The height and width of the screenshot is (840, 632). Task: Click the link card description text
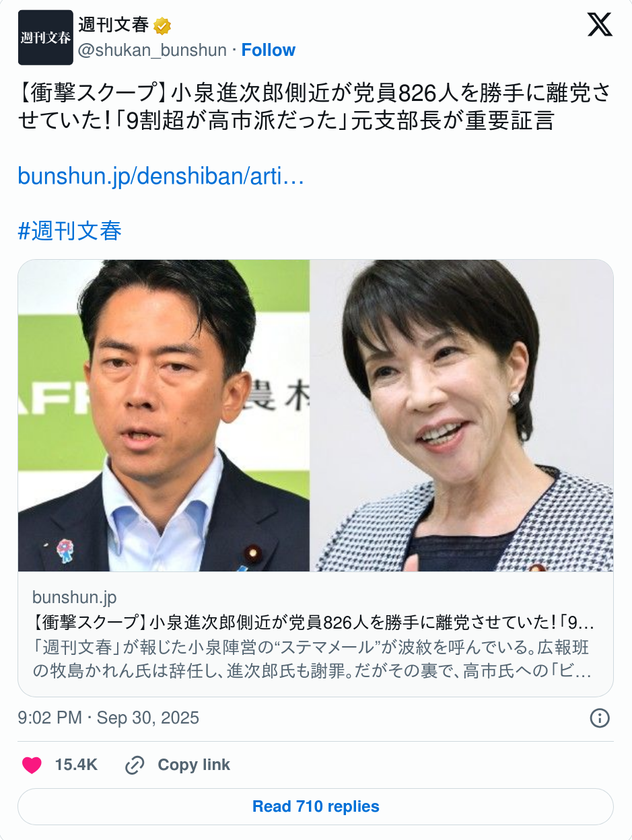click(313, 659)
